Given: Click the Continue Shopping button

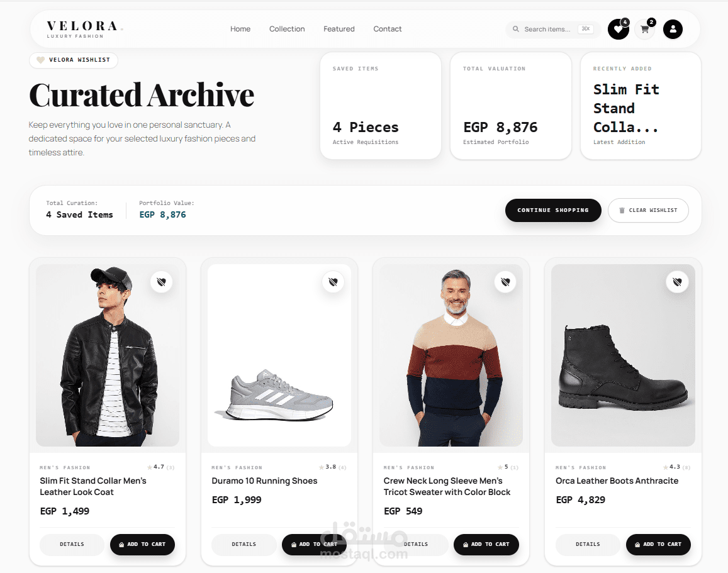Looking at the screenshot, I should tap(553, 210).
